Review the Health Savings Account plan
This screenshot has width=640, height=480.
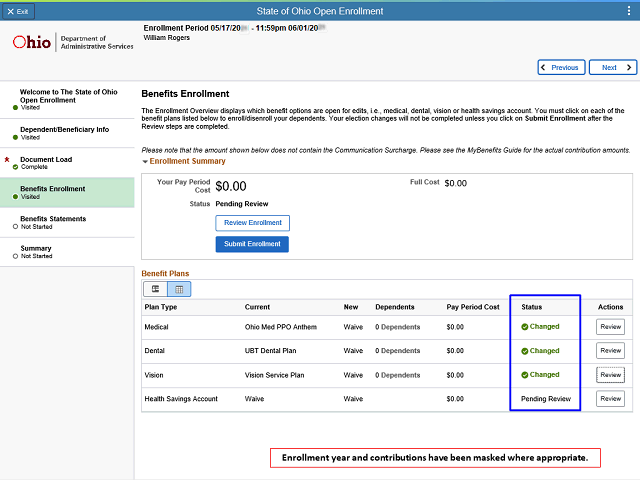pyautogui.click(x=610, y=398)
